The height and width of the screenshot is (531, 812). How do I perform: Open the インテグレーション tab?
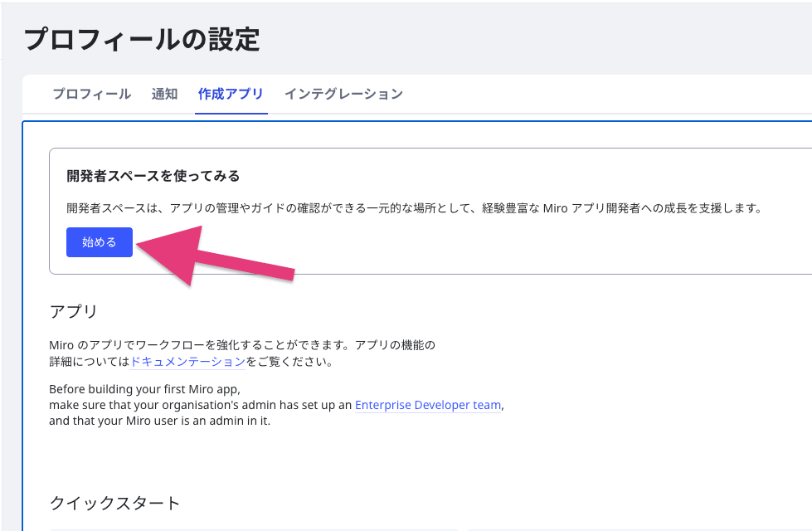pos(344,94)
